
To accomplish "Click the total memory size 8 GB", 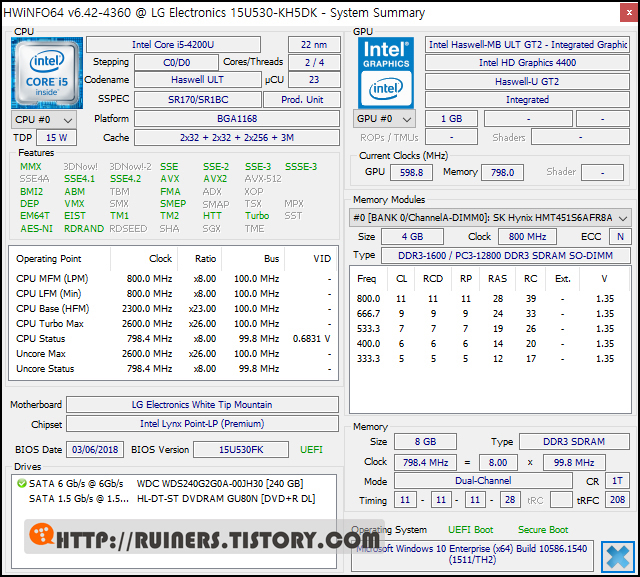I will 425,442.
